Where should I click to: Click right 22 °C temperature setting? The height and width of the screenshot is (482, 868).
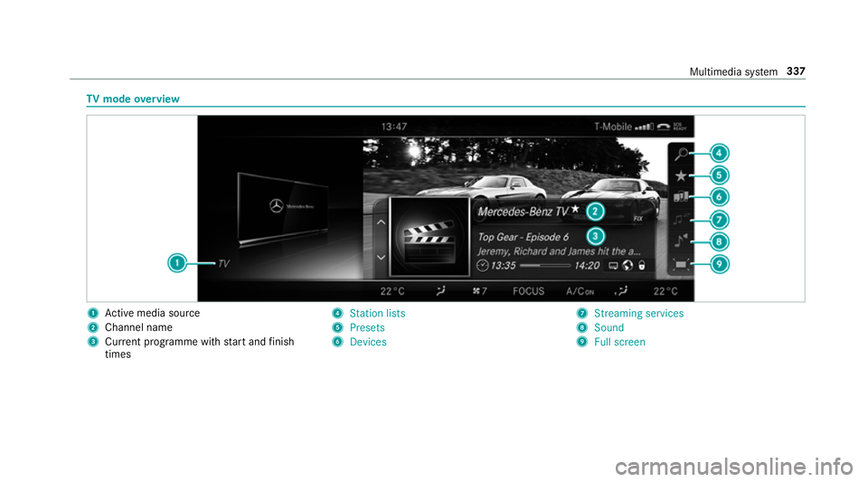[x=665, y=291]
